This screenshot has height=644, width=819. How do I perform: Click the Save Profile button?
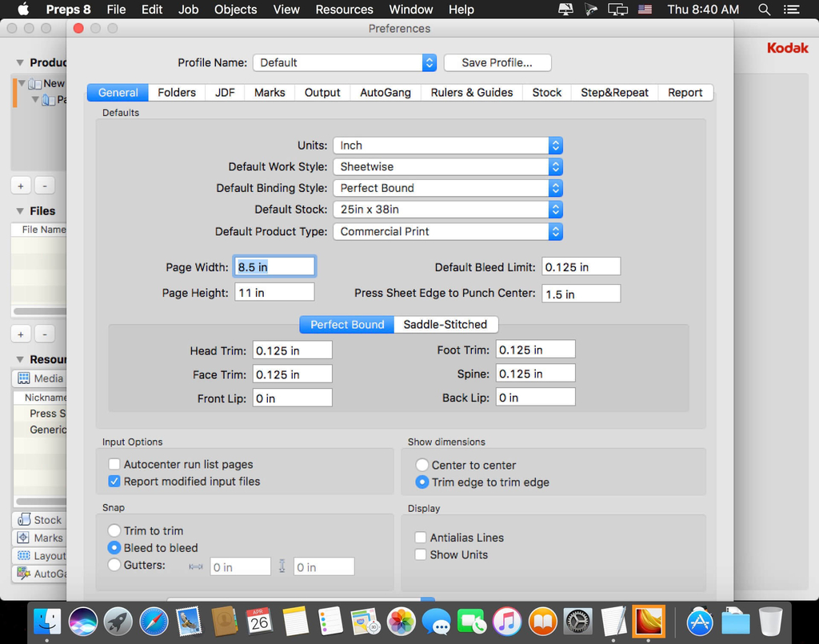[496, 62]
